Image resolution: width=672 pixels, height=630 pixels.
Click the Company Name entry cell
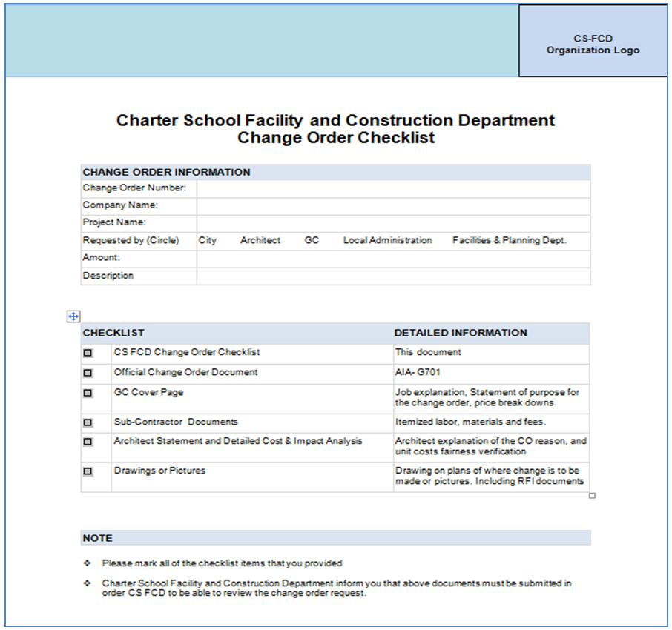[393, 205]
